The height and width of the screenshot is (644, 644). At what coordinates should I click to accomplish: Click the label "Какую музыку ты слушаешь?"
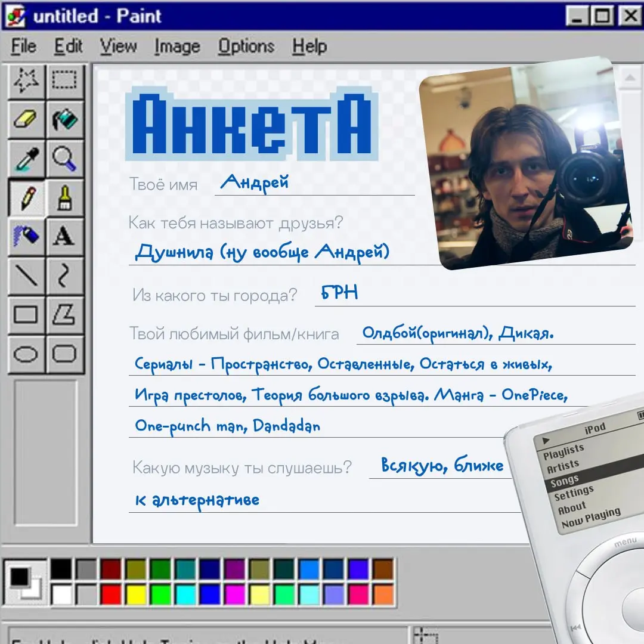coord(242,467)
